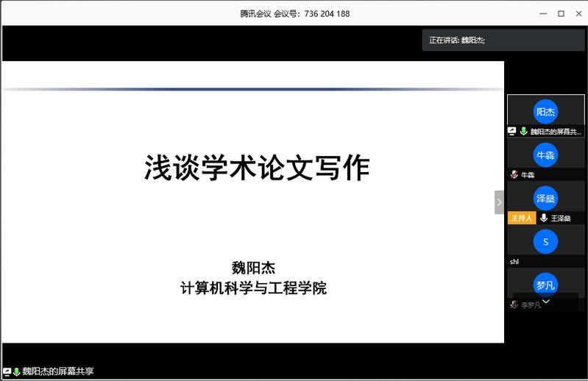Click the shl participant avatar
The width and height of the screenshot is (588, 381).
tap(545, 242)
